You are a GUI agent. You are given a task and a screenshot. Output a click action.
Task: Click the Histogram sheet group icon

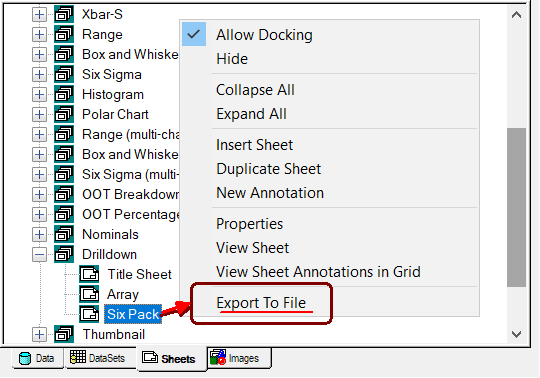pos(64,94)
